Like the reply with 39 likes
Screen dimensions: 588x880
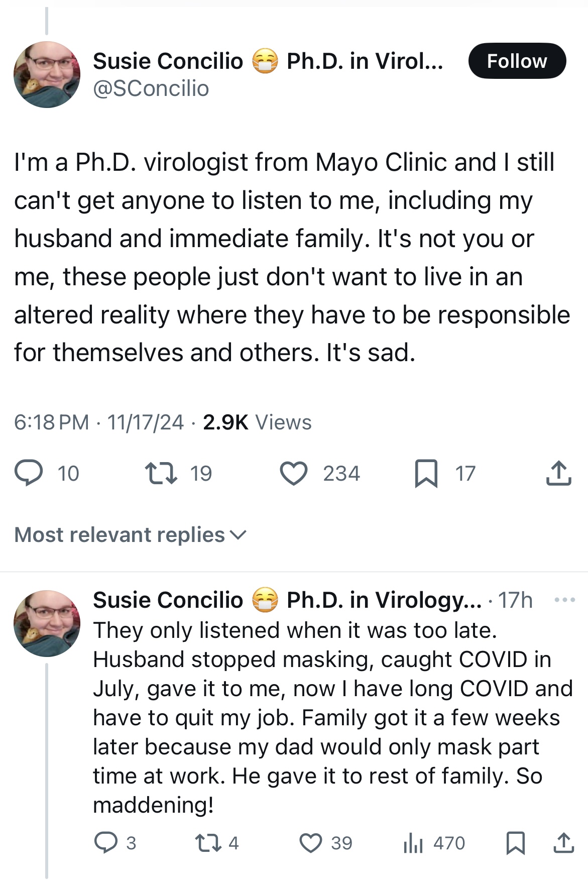[311, 842]
